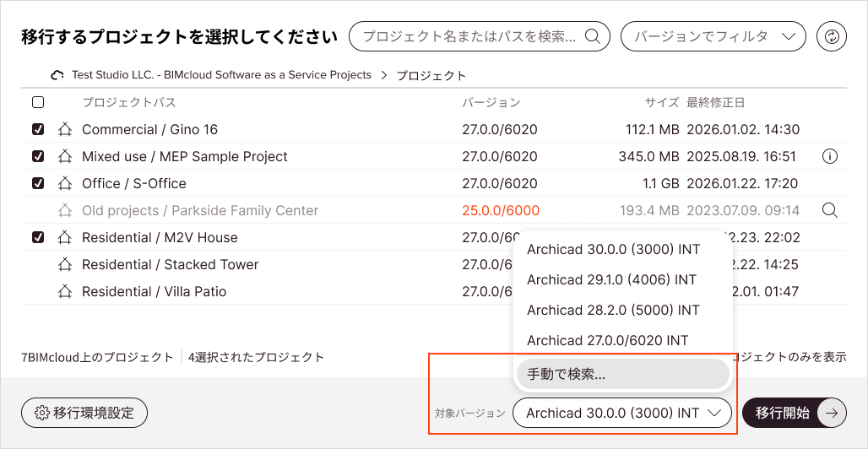Screen dimensions: 868x449
Task: Uncheck Commercial / Gino 16 checkbox
Action: (38, 129)
